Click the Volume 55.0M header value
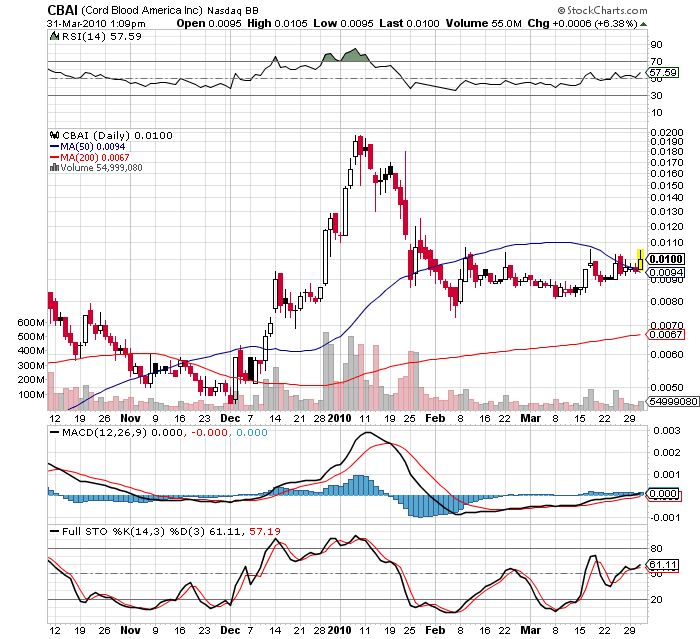Viewport: 700px width, 639px height. [483, 24]
